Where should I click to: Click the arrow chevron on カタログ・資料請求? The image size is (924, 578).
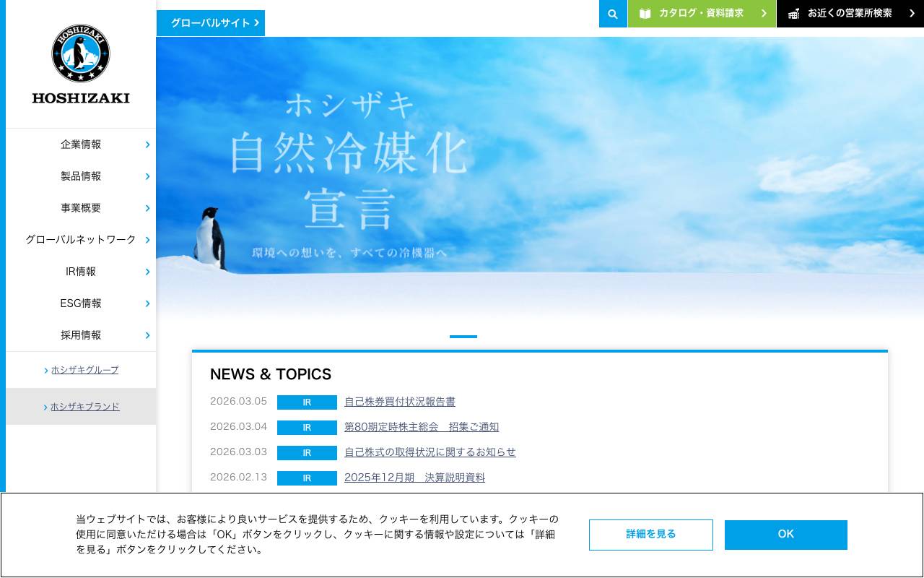(764, 13)
